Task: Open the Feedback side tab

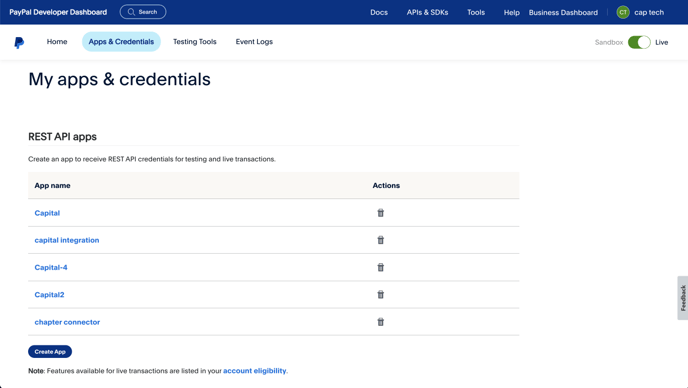Action: 683,298
